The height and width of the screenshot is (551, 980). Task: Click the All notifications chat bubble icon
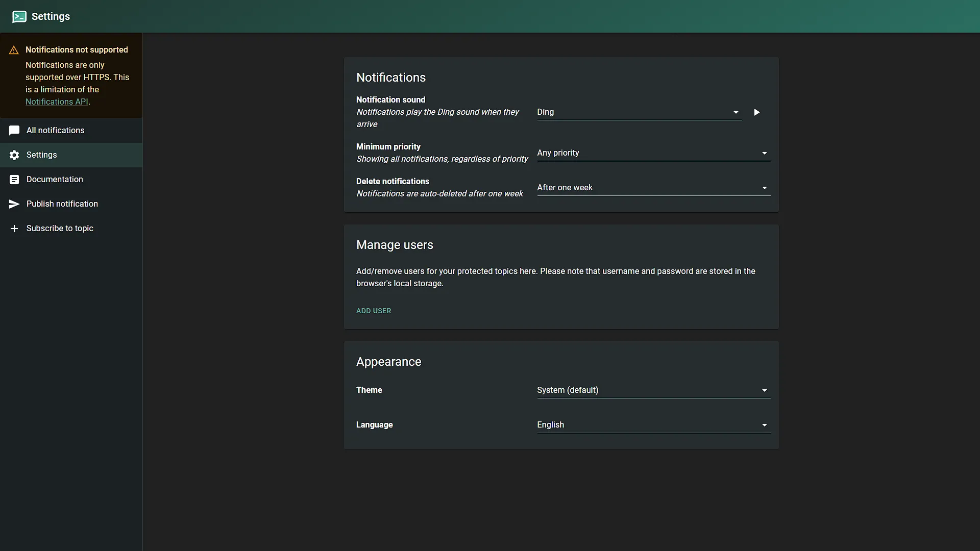pyautogui.click(x=14, y=131)
